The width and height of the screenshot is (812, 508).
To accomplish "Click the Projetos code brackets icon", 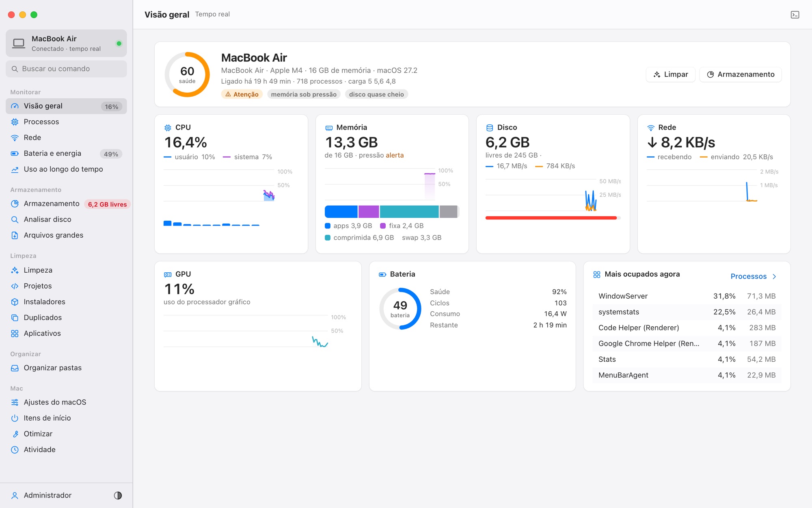I will click(15, 286).
